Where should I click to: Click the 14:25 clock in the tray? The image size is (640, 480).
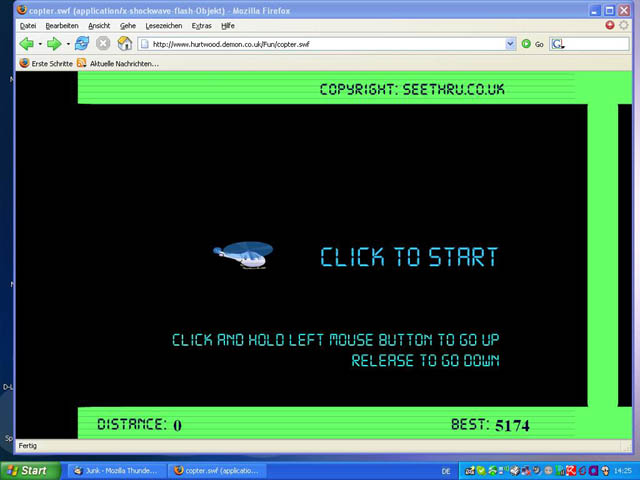coord(622,471)
